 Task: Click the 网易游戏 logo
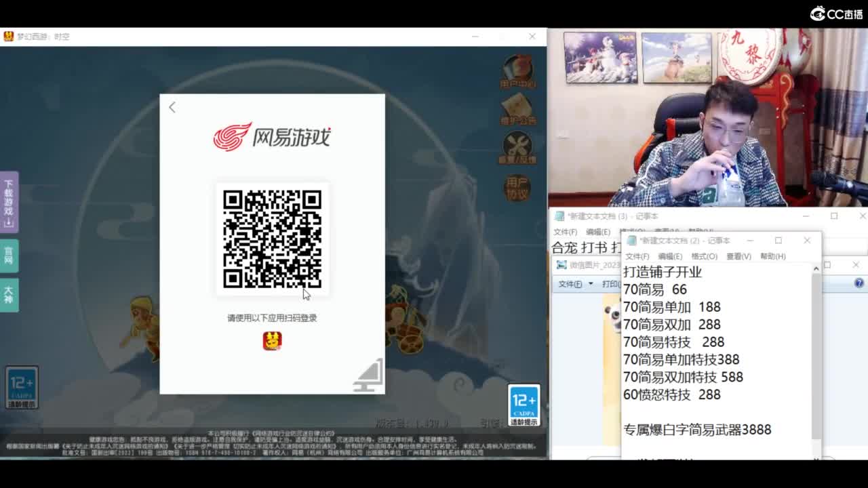[x=272, y=136]
